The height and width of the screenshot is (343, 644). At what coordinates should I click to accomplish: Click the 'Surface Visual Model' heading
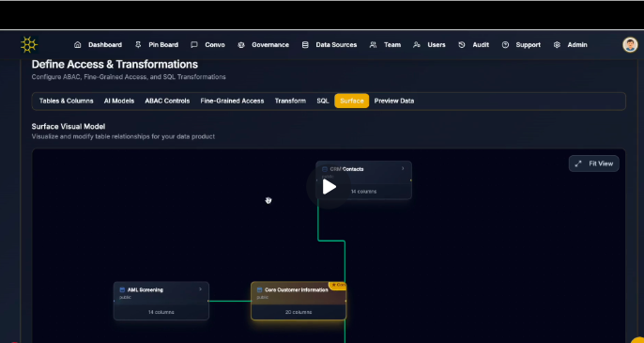(x=69, y=127)
